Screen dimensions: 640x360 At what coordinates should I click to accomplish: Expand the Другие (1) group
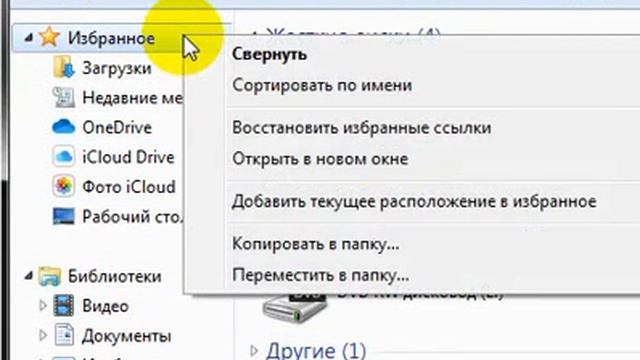[254, 351]
